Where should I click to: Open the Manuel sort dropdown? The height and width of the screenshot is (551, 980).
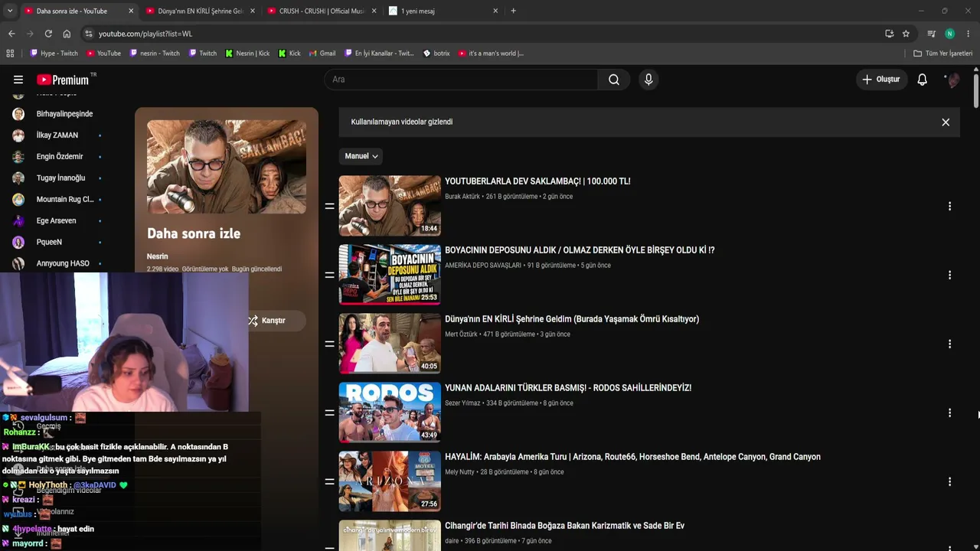361,156
